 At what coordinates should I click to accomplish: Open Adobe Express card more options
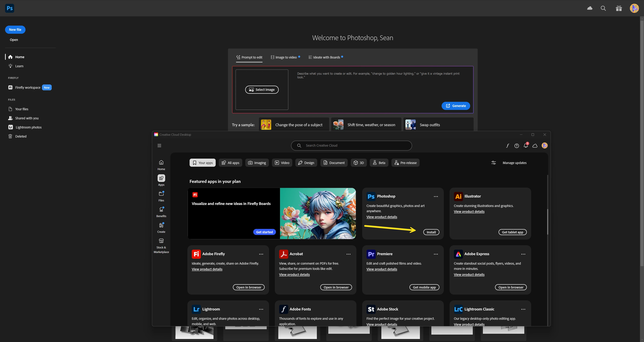tap(523, 254)
